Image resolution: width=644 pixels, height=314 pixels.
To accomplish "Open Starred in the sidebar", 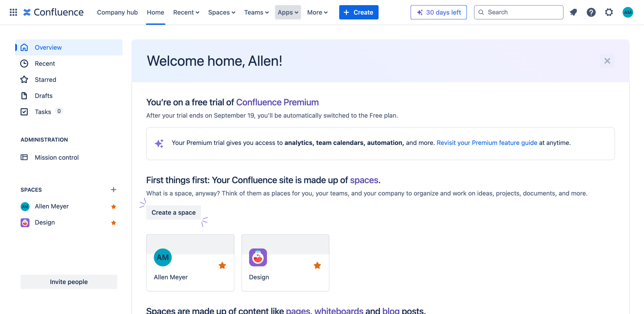I will [x=45, y=80].
